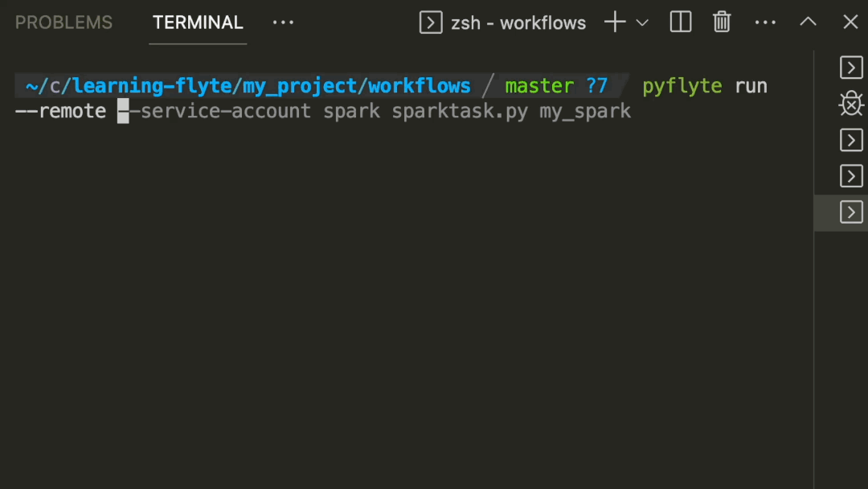
Task: Switch to the first terminal in side list
Action: [x=850, y=68]
